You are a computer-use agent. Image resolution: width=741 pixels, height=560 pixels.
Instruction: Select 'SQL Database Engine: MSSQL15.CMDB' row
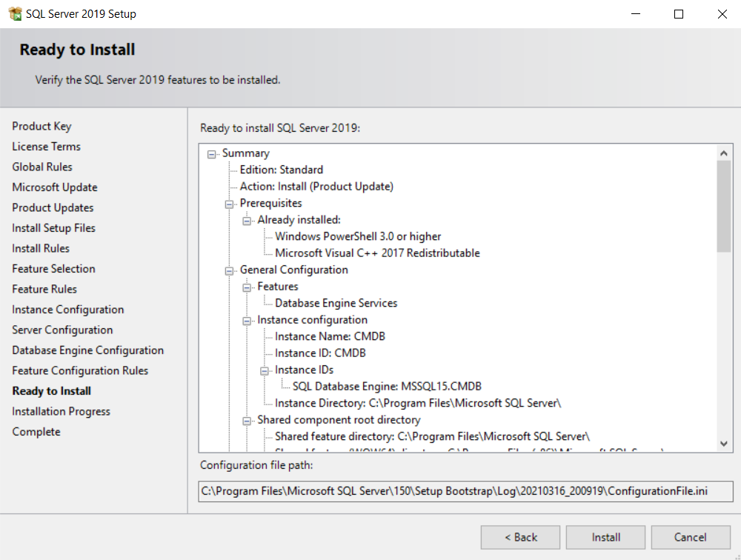tap(387, 387)
